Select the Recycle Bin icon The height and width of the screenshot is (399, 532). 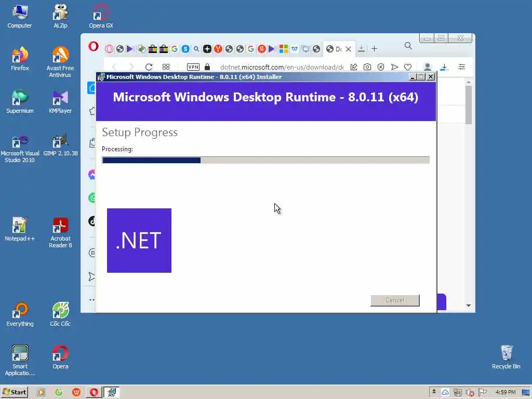click(x=506, y=357)
